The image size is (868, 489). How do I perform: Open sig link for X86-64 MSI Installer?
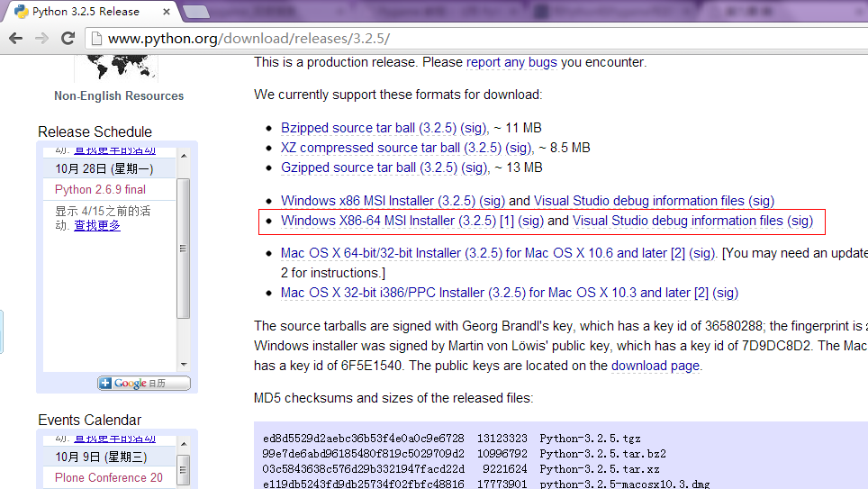pyautogui.click(x=531, y=221)
